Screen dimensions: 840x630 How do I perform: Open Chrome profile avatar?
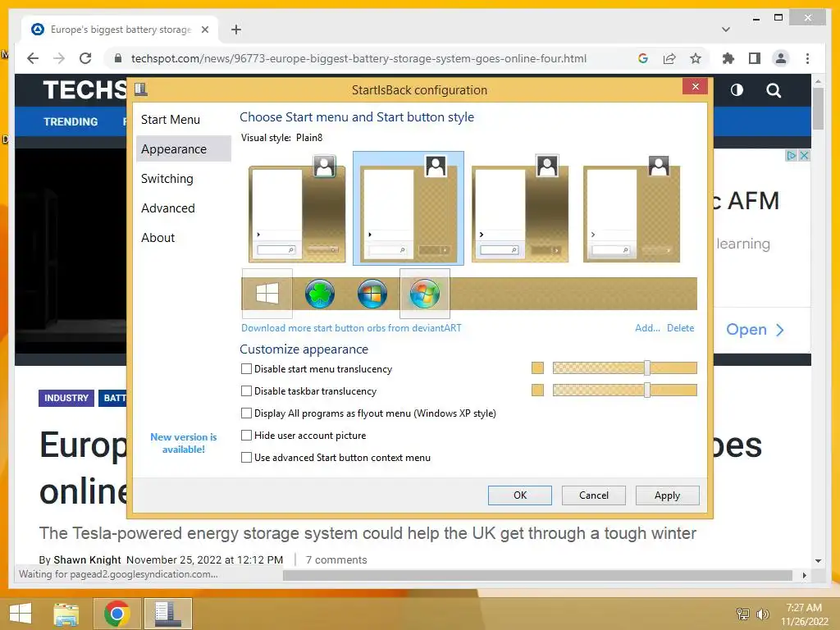781,58
